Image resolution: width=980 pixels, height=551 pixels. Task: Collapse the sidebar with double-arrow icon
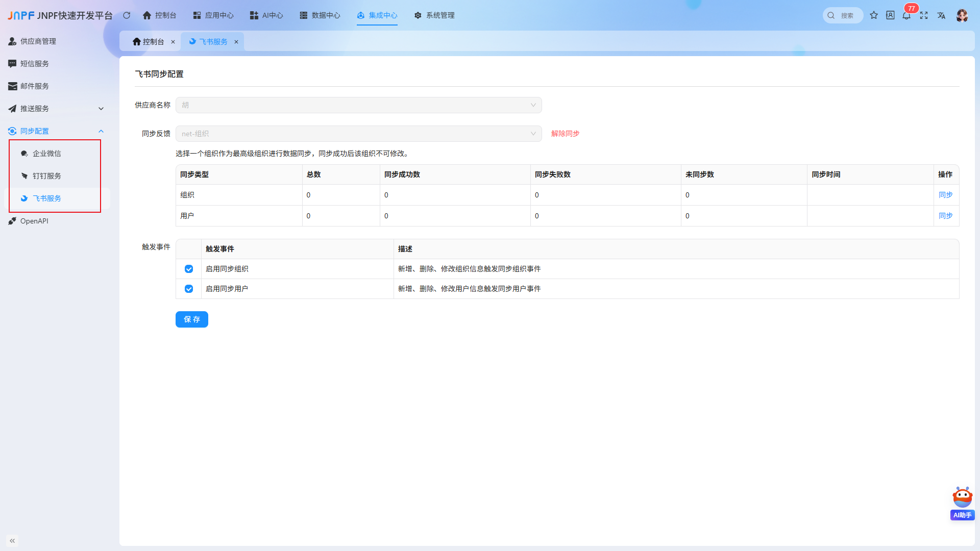tap(12, 540)
